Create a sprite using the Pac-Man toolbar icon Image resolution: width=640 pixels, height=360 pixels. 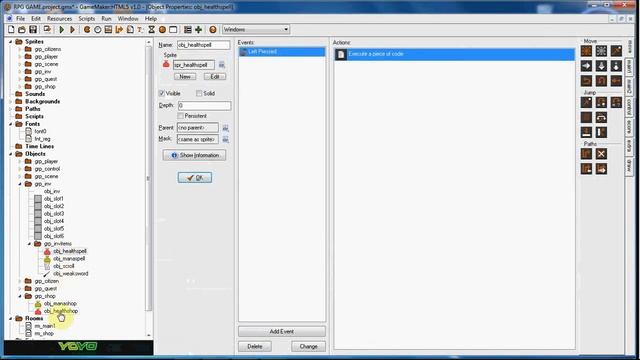(x=87, y=29)
